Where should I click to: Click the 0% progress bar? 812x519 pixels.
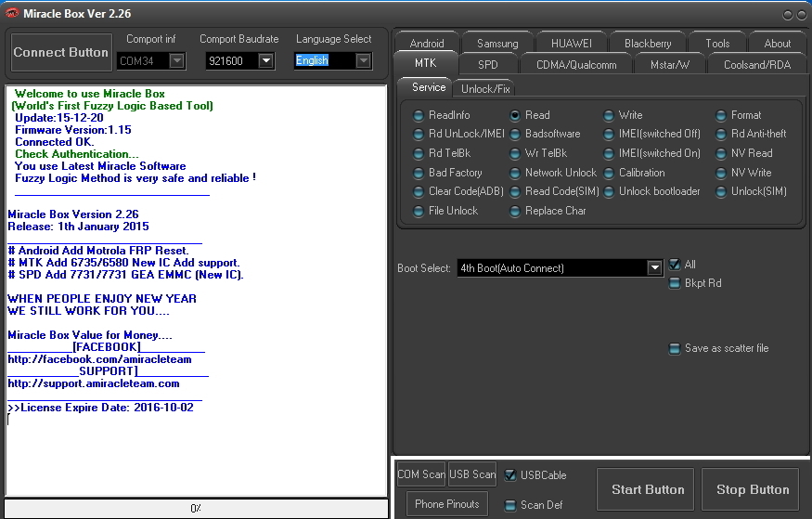pos(196,508)
